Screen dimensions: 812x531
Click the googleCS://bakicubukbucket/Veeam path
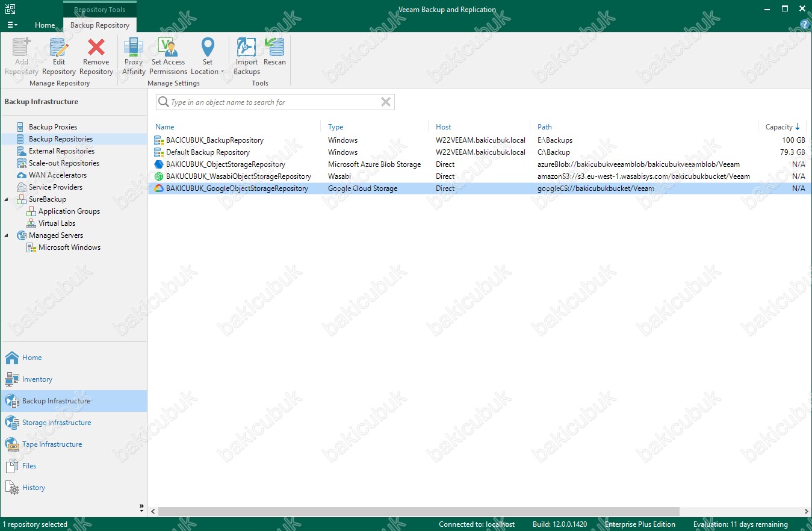tap(596, 188)
